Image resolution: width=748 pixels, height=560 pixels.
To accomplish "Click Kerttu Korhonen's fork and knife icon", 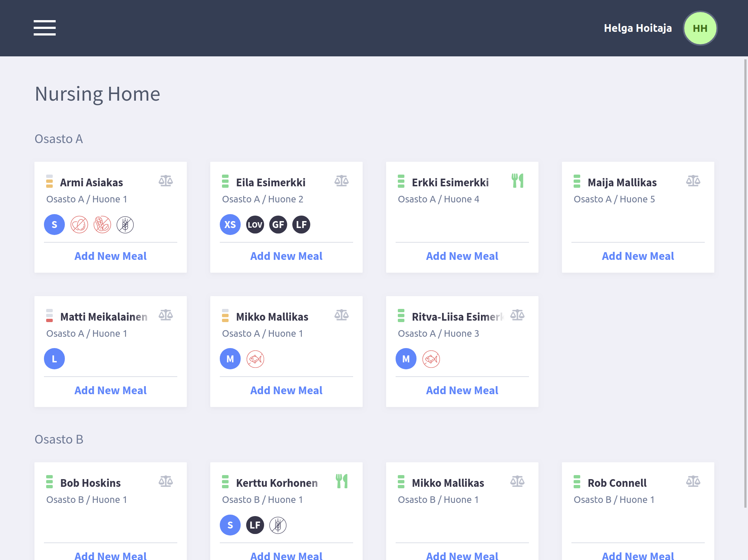I will click(341, 481).
